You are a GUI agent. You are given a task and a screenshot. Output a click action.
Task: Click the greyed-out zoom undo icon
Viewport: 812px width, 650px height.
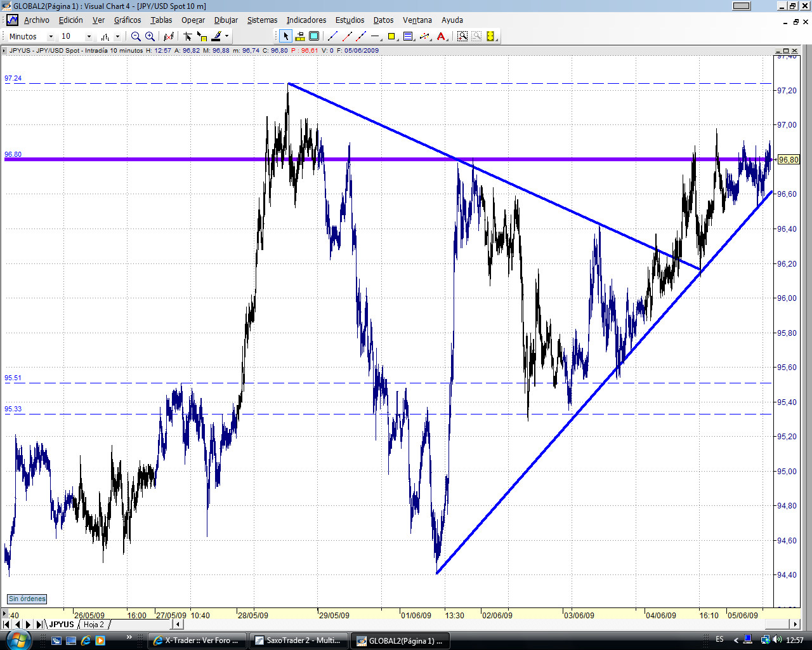click(x=476, y=37)
